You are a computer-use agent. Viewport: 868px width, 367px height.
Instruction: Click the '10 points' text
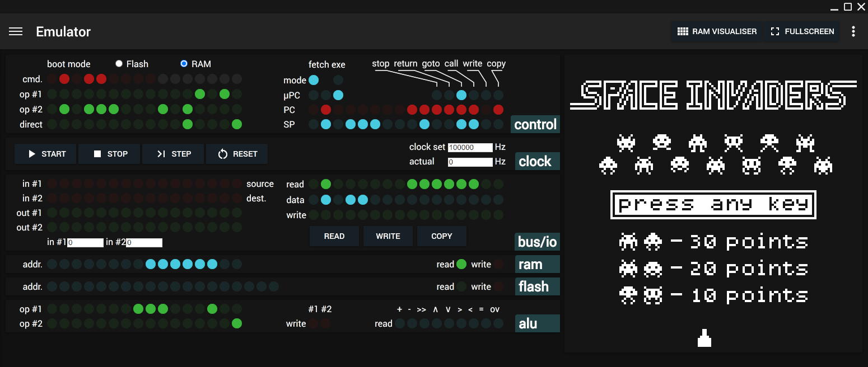[750, 295]
